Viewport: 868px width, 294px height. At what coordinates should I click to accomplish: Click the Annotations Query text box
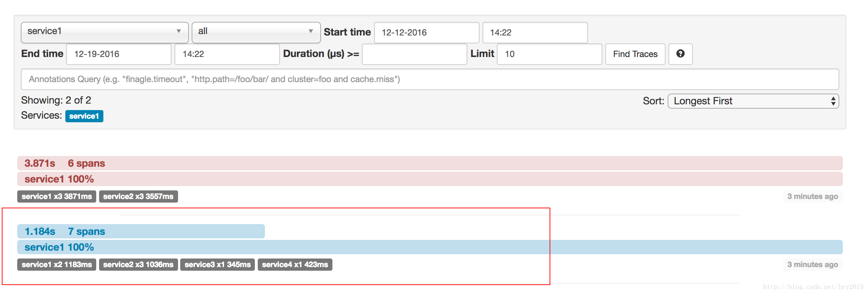point(430,79)
